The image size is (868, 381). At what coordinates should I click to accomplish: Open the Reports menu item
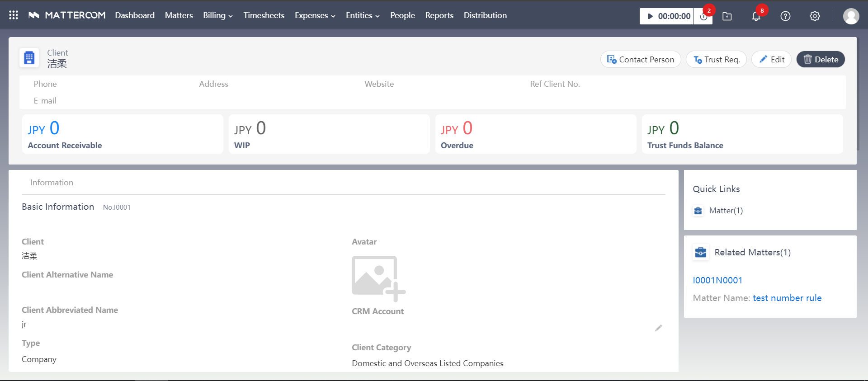pyautogui.click(x=439, y=15)
